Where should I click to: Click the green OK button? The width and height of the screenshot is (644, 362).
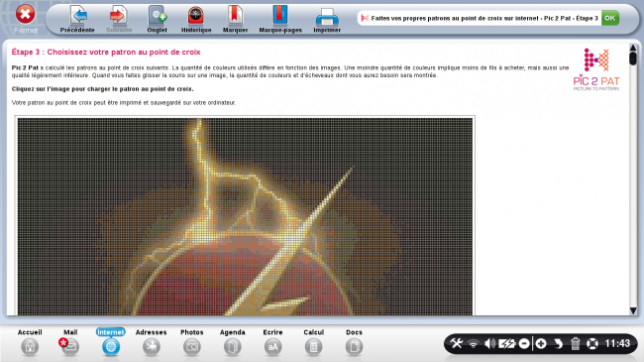pyautogui.click(x=610, y=18)
